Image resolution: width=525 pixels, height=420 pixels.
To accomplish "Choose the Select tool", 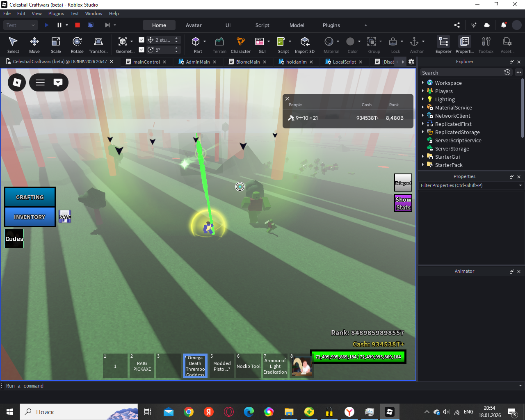I will click(x=13, y=45).
